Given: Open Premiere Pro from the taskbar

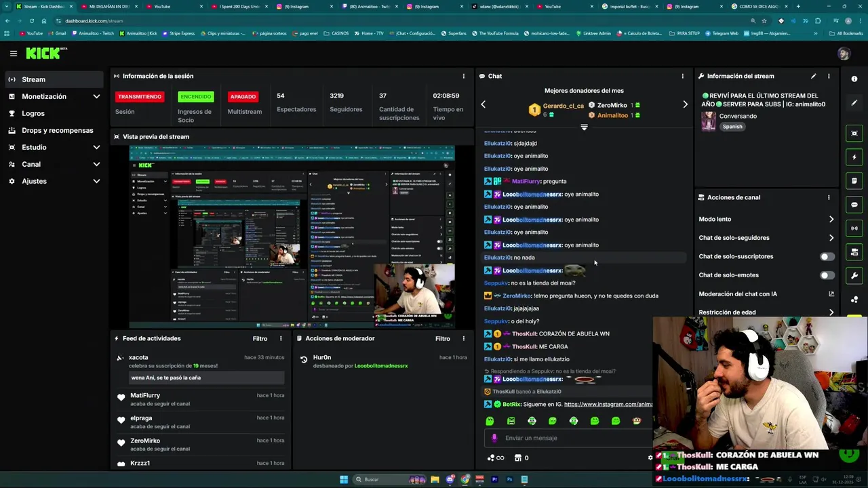Looking at the screenshot, I should 494,479.
